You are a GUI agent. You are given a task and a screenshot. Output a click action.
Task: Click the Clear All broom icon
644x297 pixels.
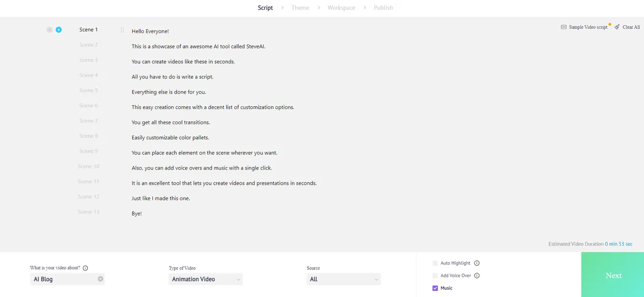pos(617,27)
